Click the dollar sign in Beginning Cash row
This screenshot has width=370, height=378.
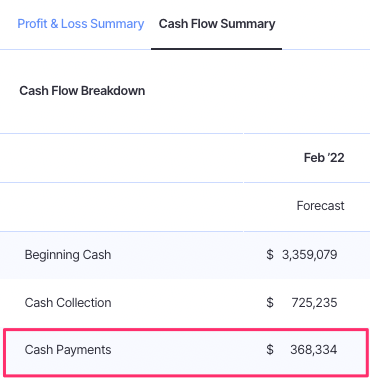[270, 255]
